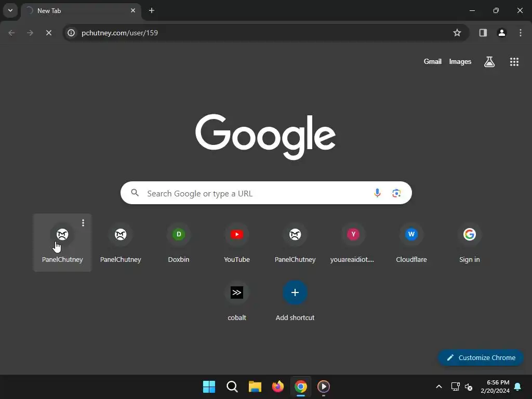Open Chrome's three-dot main menu
The height and width of the screenshot is (399, 532).
coord(520,33)
